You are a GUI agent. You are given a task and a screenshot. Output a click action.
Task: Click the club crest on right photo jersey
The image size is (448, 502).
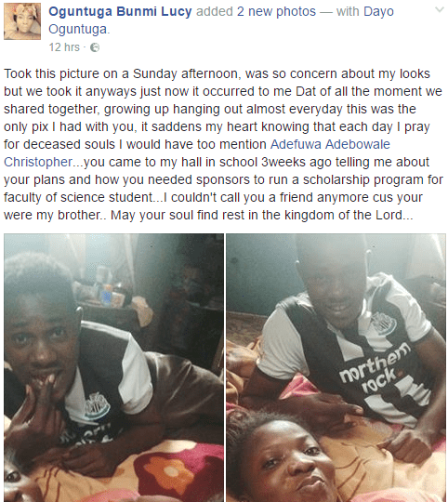pyautogui.click(x=383, y=323)
